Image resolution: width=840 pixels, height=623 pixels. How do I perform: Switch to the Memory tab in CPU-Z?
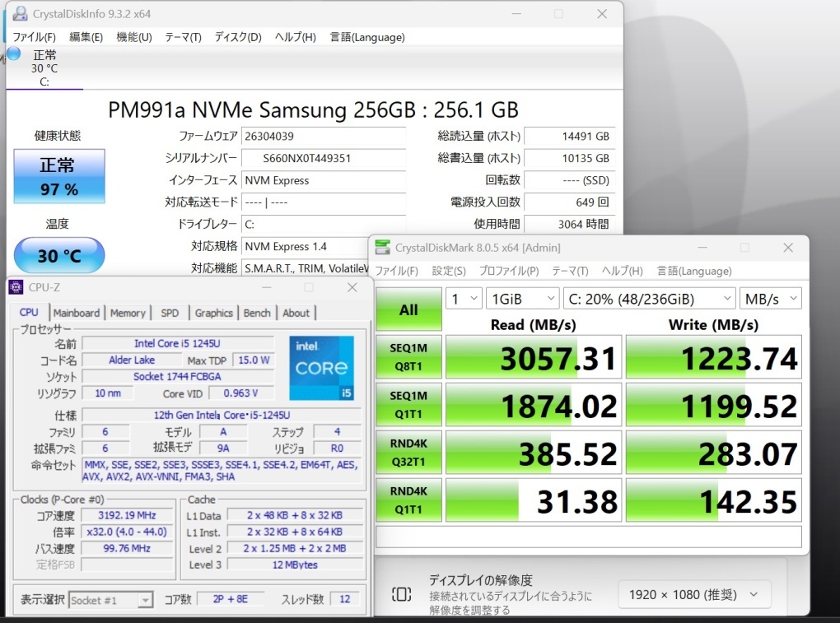(128, 313)
